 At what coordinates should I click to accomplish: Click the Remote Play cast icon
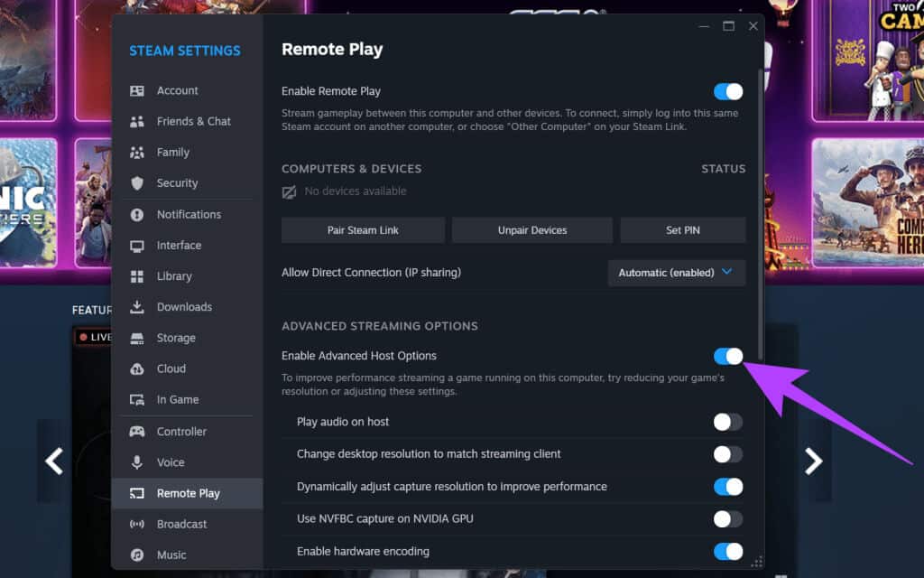coord(137,493)
